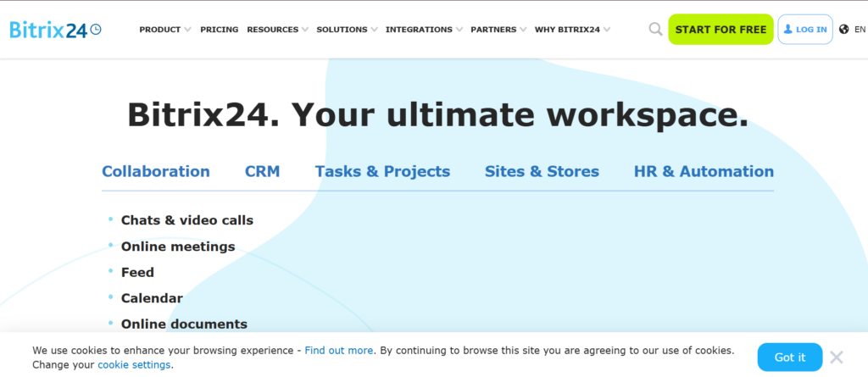Click the Log In button
The width and height of the screenshot is (868, 377).
tap(804, 30)
